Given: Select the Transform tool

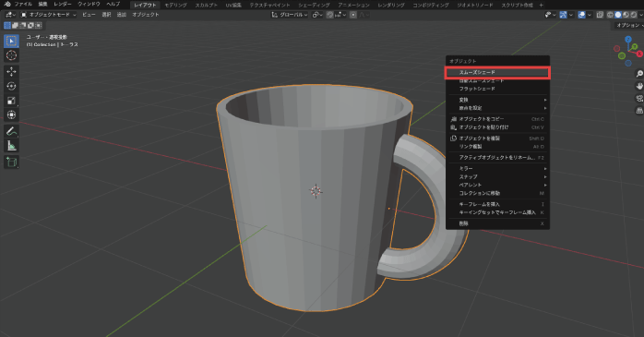Looking at the screenshot, I should (11, 114).
